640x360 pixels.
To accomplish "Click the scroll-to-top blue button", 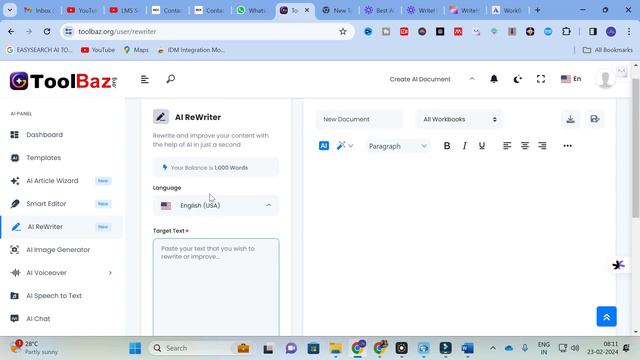I will [607, 316].
